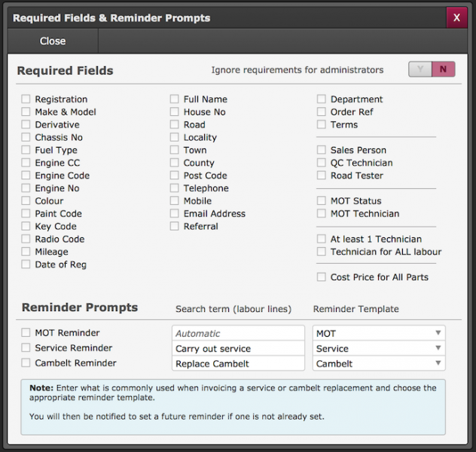Check the QC Technician field
Image resolution: width=476 pixels, height=452 pixels.
(x=322, y=163)
